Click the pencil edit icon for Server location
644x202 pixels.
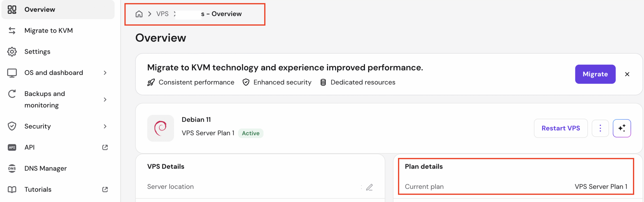369,187
